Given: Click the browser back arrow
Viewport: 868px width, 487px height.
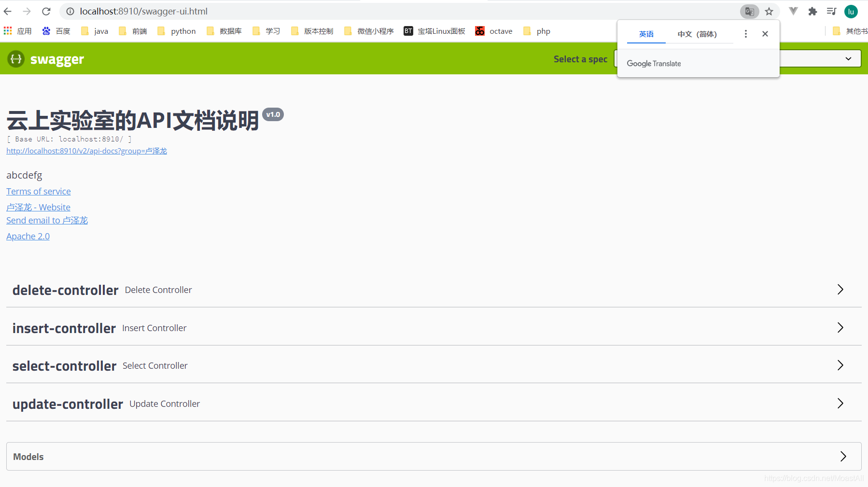Looking at the screenshot, I should pos(8,11).
